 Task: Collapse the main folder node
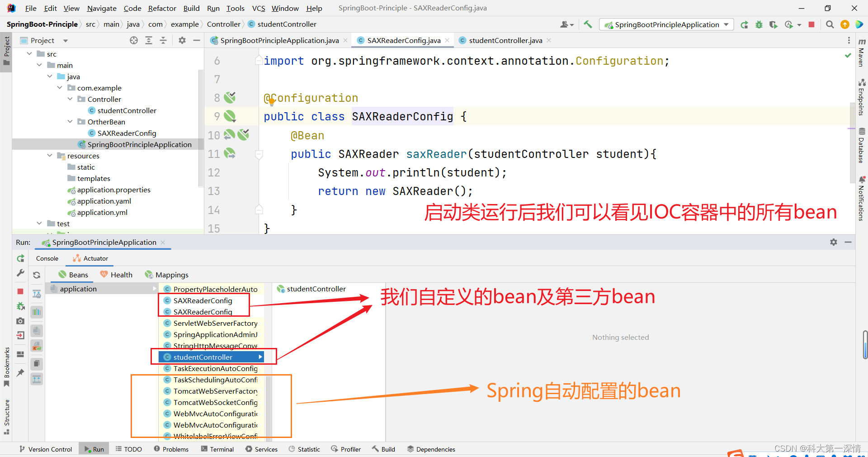pos(39,65)
